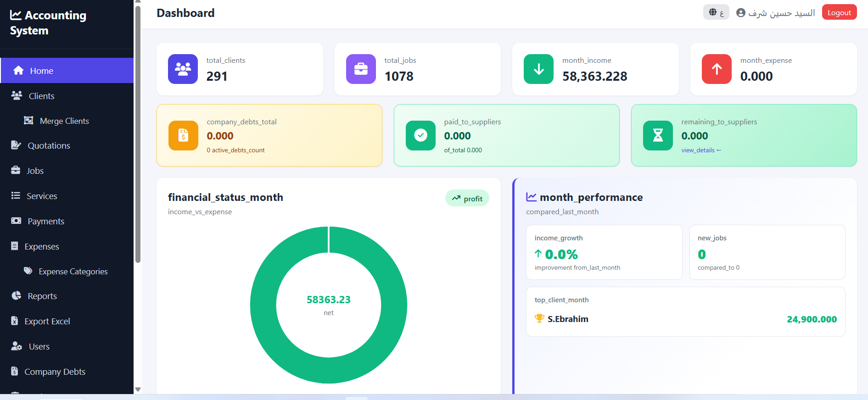
Task: Click the view_details link
Action: click(701, 150)
